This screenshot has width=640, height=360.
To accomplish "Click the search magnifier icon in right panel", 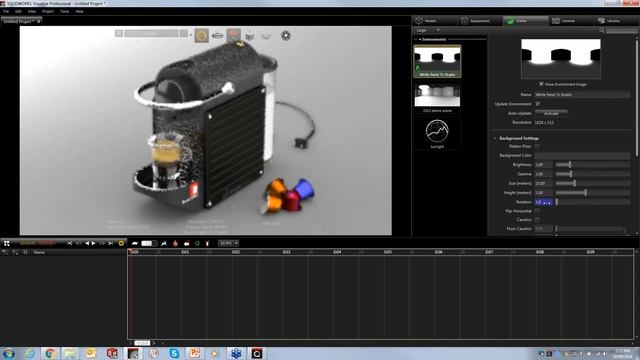I will click(x=602, y=30).
